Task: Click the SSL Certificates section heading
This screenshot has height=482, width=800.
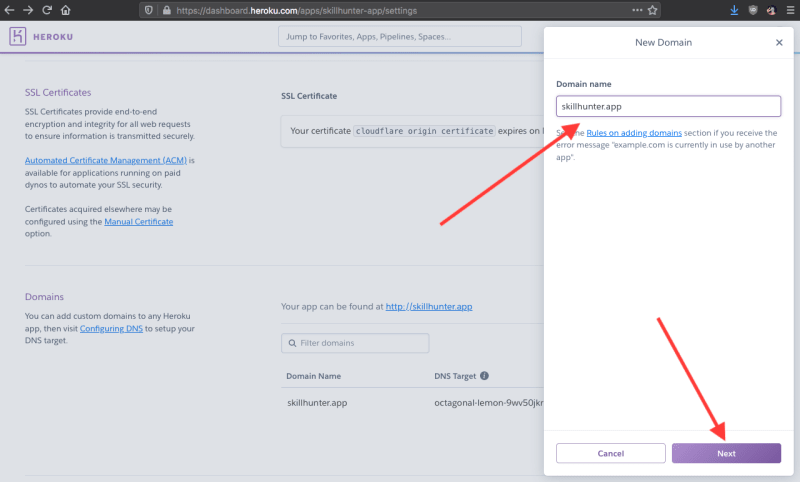Action: [58, 93]
